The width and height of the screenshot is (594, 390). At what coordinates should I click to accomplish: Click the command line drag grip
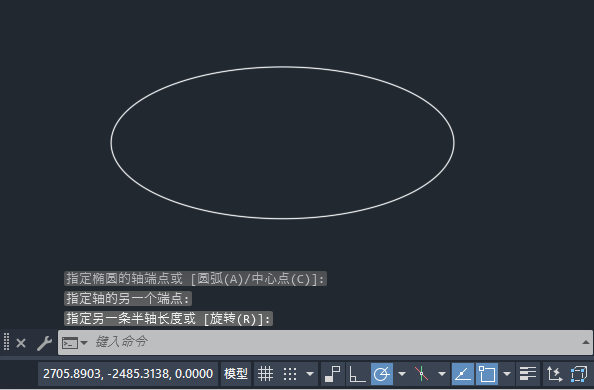[x=6, y=342]
